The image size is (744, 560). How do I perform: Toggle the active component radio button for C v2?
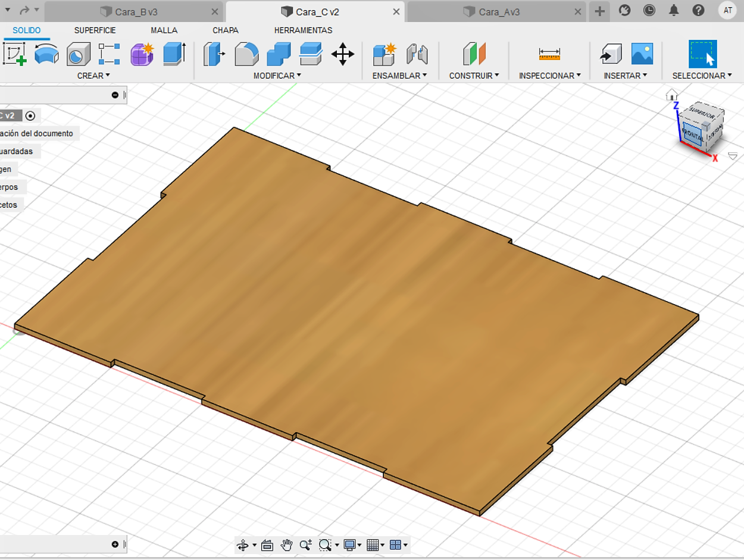31,115
